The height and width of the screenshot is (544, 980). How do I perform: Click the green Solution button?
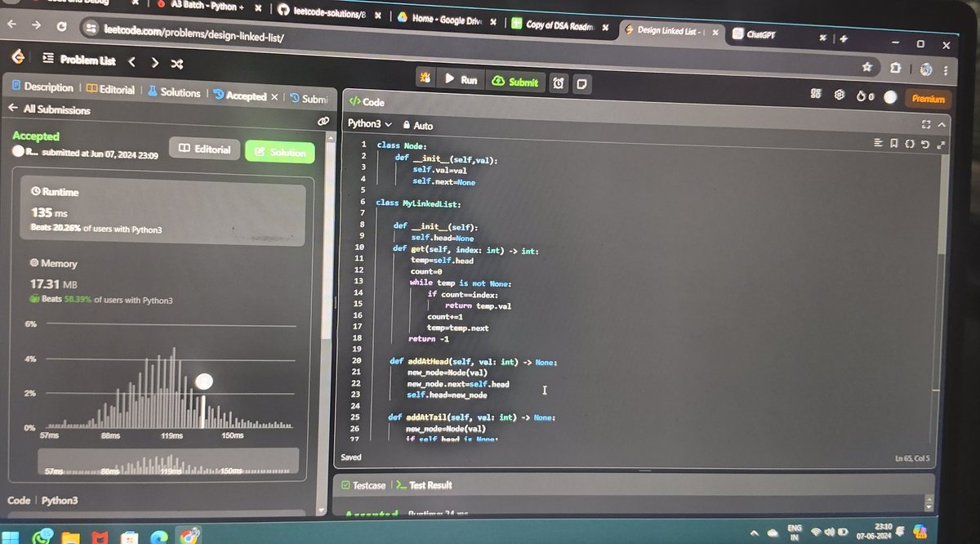point(280,152)
